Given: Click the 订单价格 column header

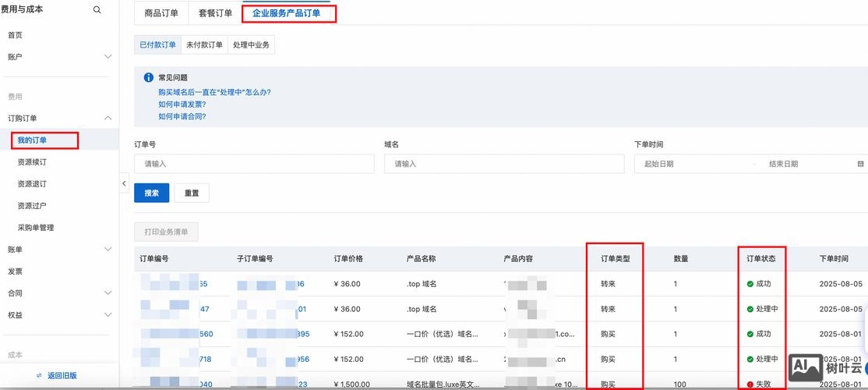Looking at the screenshot, I should point(349,259).
